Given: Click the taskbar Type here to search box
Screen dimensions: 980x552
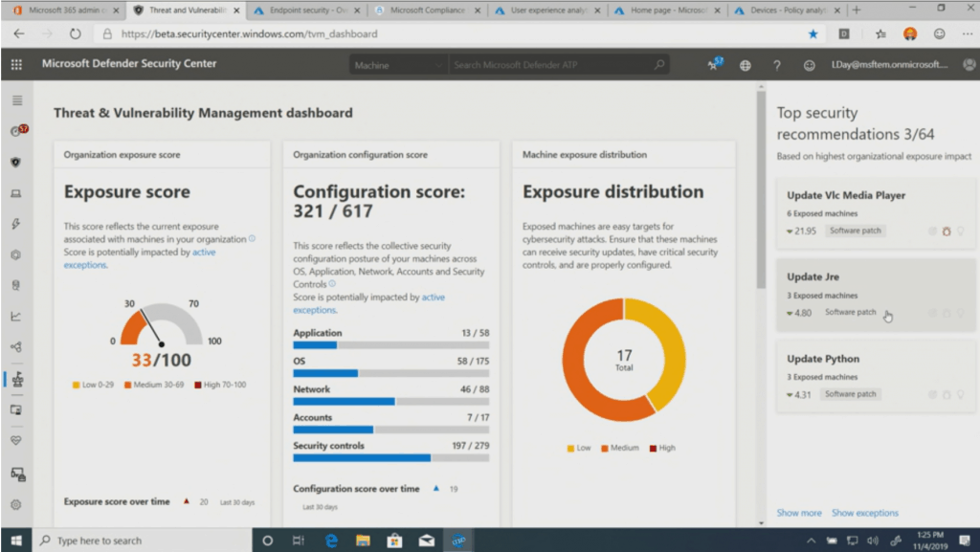Looking at the screenshot, I should click(142, 541).
